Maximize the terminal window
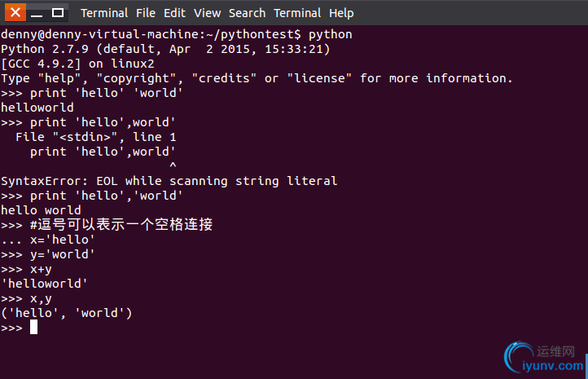This screenshot has height=379, width=588. 58,13
